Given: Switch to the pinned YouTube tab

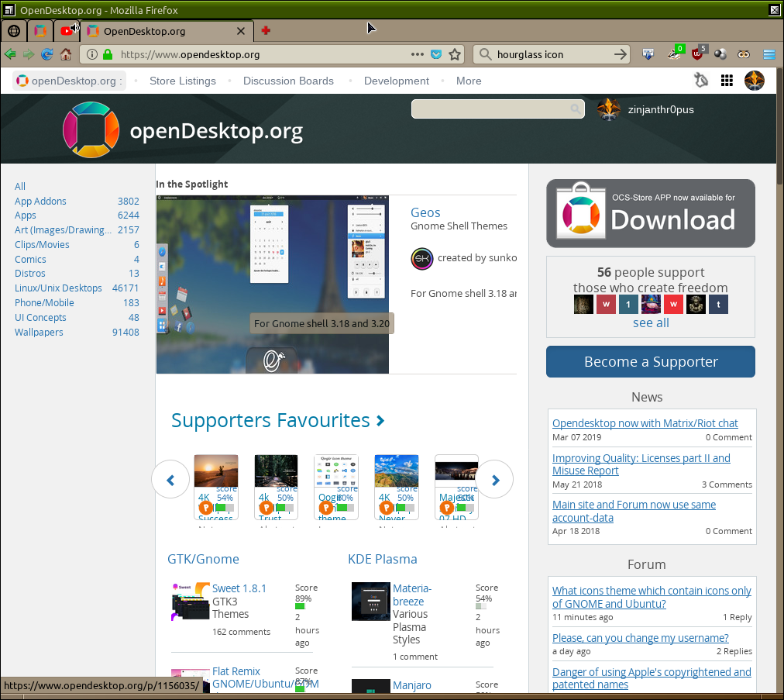Looking at the screenshot, I should tap(66, 31).
